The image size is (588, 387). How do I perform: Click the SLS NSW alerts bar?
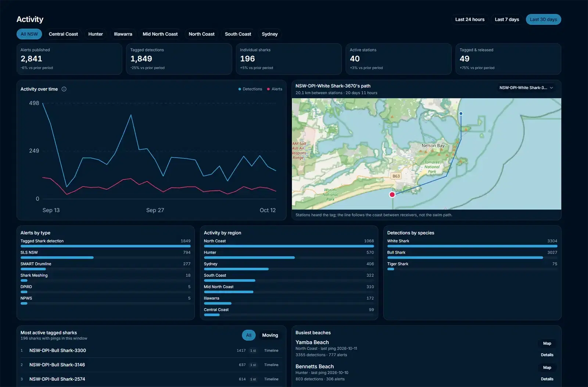[57, 258]
